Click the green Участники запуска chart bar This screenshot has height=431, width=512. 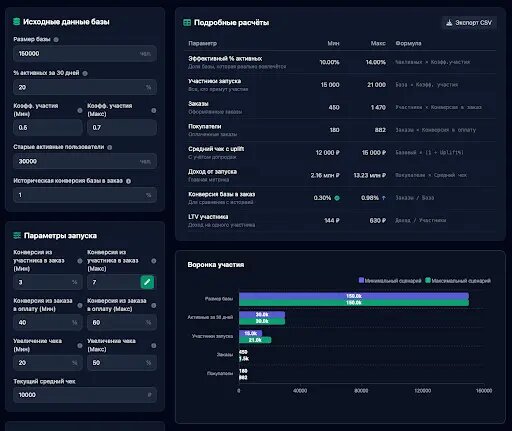coord(255,340)
